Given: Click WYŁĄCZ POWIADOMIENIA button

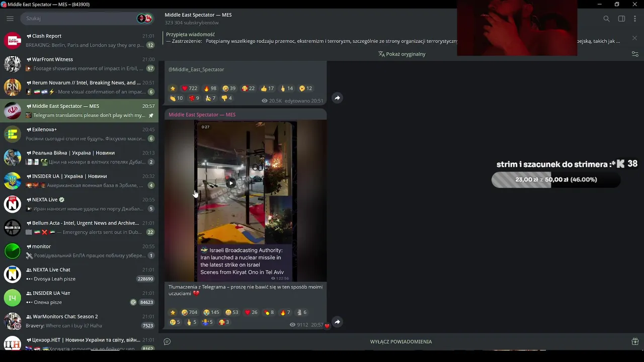Looking at the screenshot, I should (401, 341).
